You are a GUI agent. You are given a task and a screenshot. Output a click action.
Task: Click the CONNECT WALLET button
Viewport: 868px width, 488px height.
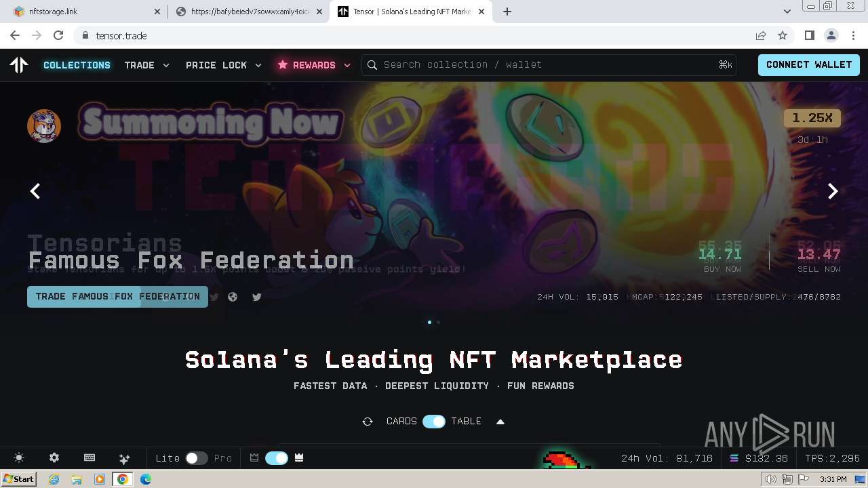click(808, 64)
